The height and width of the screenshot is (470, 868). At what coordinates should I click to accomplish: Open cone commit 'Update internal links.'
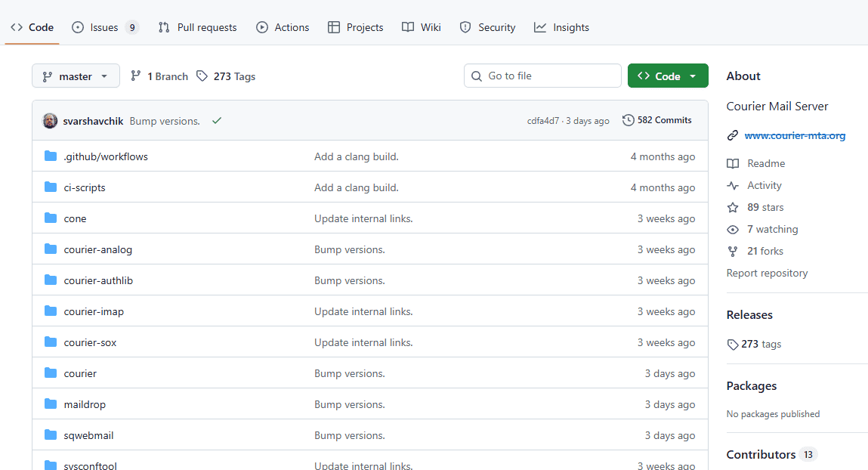pyautogui.click(x=363, y=218)
